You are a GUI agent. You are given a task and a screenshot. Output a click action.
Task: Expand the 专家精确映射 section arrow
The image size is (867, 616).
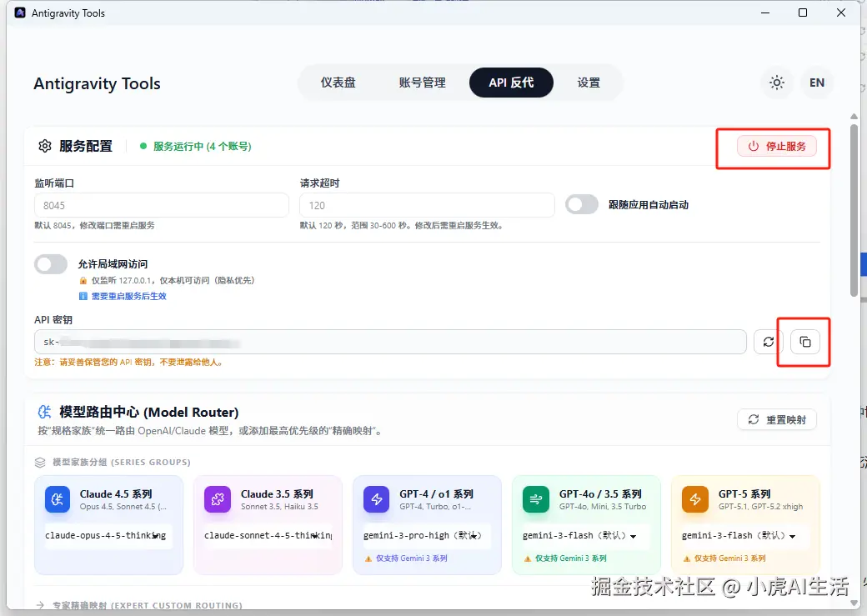click(x=40, y=605)
